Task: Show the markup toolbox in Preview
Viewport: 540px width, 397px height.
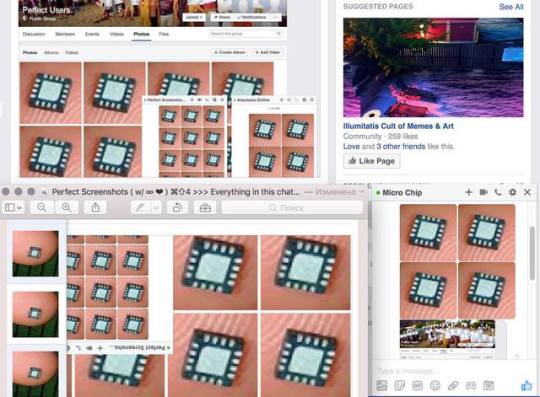Action: click(x=205, y=208)
